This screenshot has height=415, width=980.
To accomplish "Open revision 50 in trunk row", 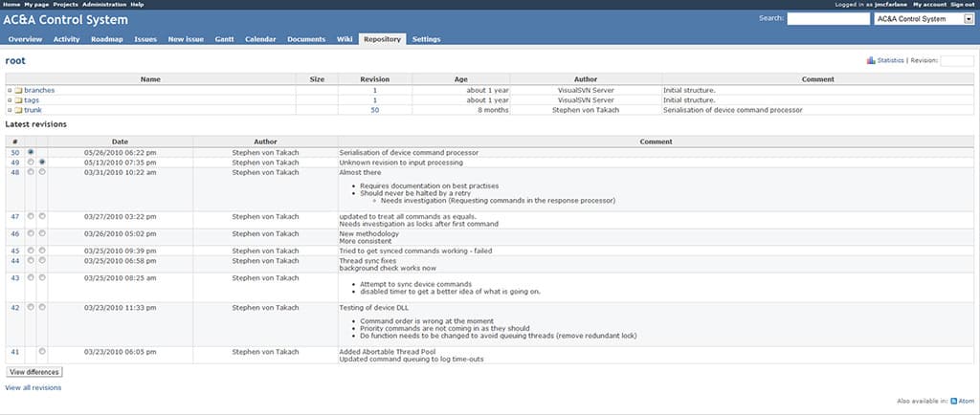I will click(x=375, y=111).
